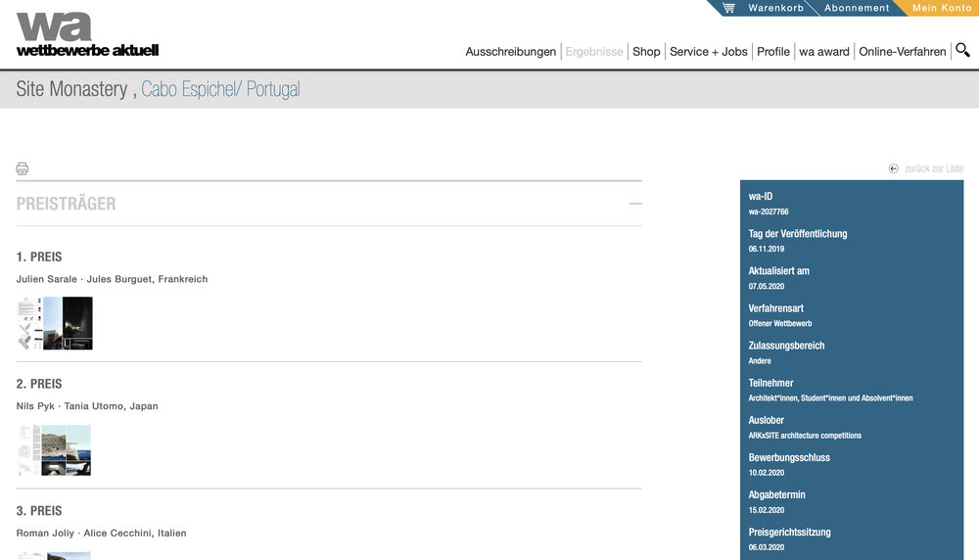Click the wettbewerbe aktuell logo

coord(86,33)
